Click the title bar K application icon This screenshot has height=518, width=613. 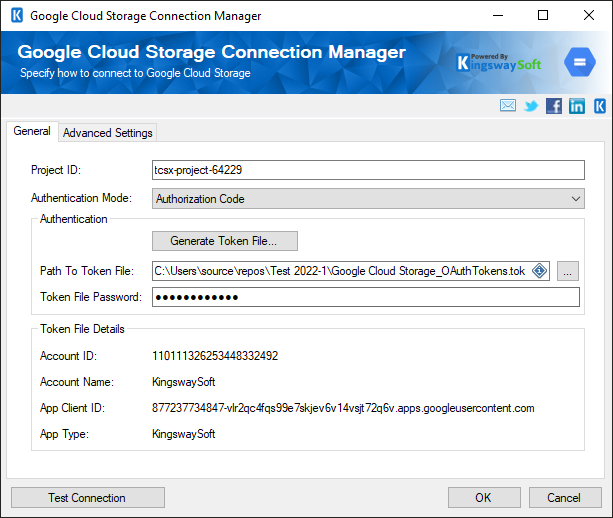click(x=17, y=16)
